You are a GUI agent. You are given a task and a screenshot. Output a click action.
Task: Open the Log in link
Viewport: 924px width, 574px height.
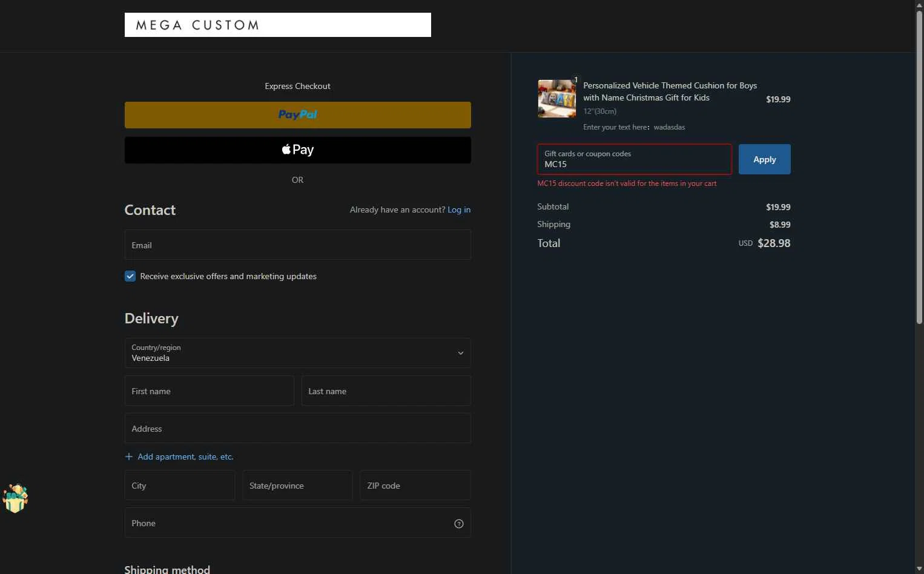click(x=459, y=209)
